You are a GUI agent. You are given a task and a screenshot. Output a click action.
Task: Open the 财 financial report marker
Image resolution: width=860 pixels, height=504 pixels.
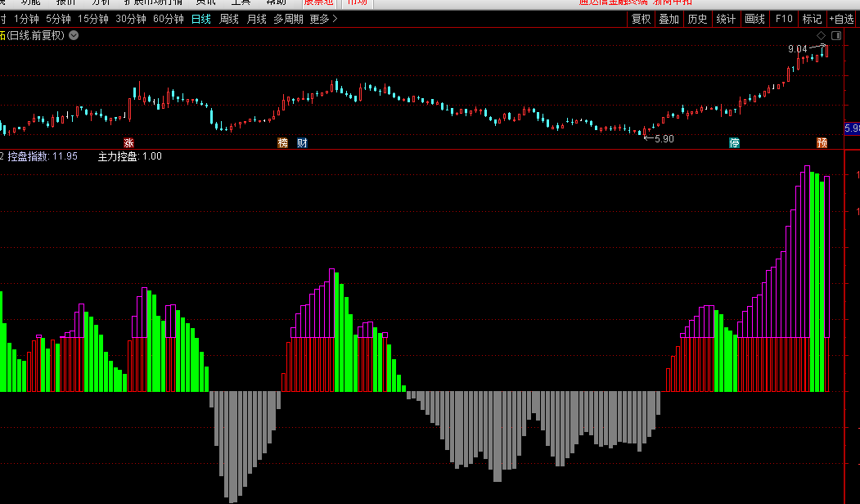302,142
